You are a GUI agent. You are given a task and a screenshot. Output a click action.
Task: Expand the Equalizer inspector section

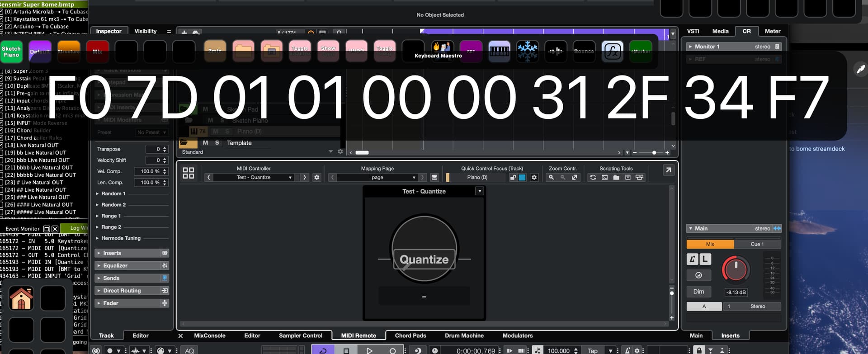pyautogui.click(x=99, y=265)
